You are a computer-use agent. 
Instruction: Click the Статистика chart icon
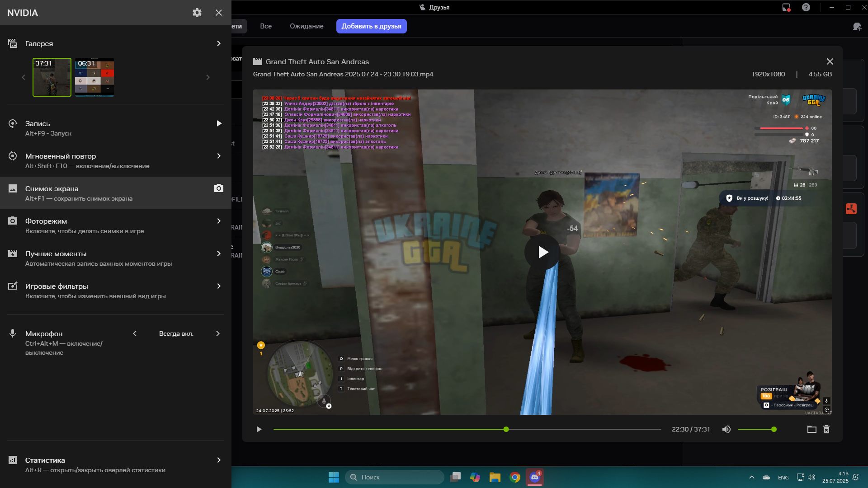point(13,460)
